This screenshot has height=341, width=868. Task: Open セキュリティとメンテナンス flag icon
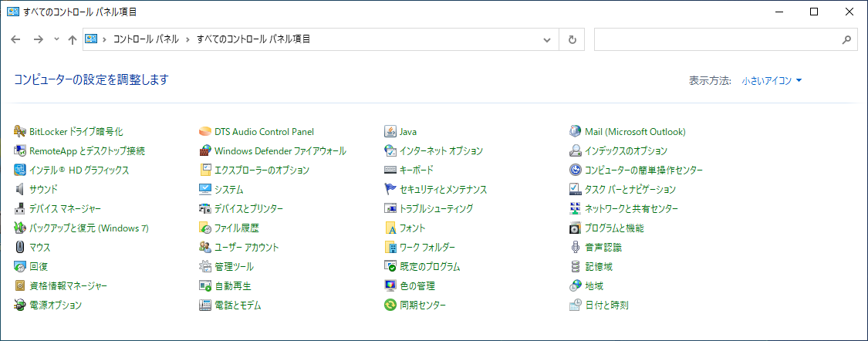click(x=391, y=189)
